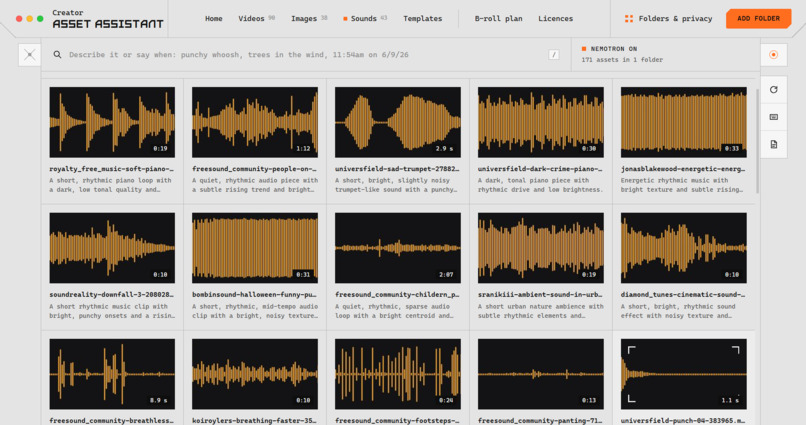Switch to the Images tab

309,19
